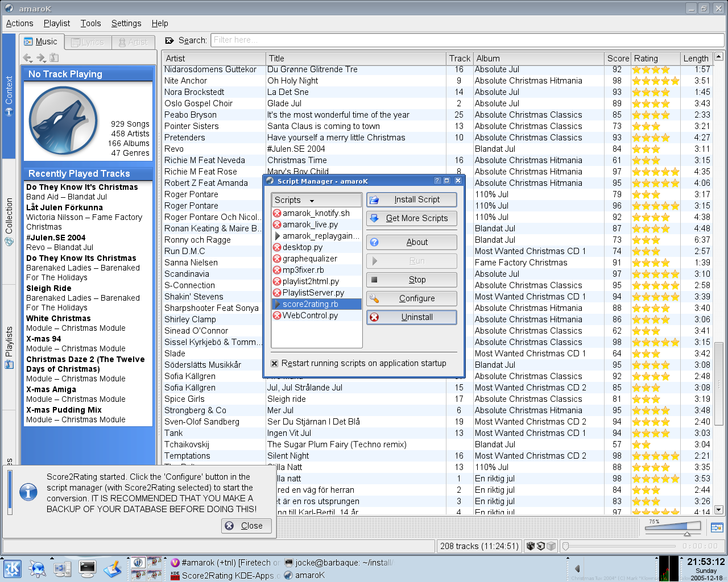Click the info icon in Score2Rating popup
This screenshot has width=728, height=582.
pyautogui.click(x=28, y=492)
